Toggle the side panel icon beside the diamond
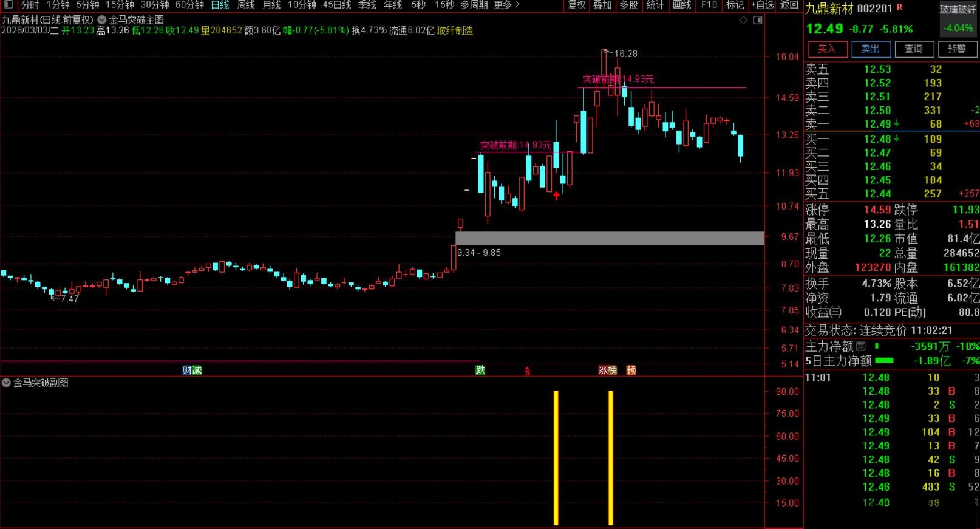 (757, 20)
